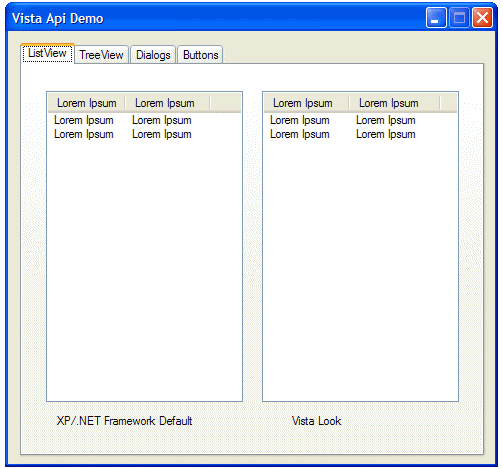Open the Dialogs tab
Screen dimensions: 503x469
coord(153,55)
